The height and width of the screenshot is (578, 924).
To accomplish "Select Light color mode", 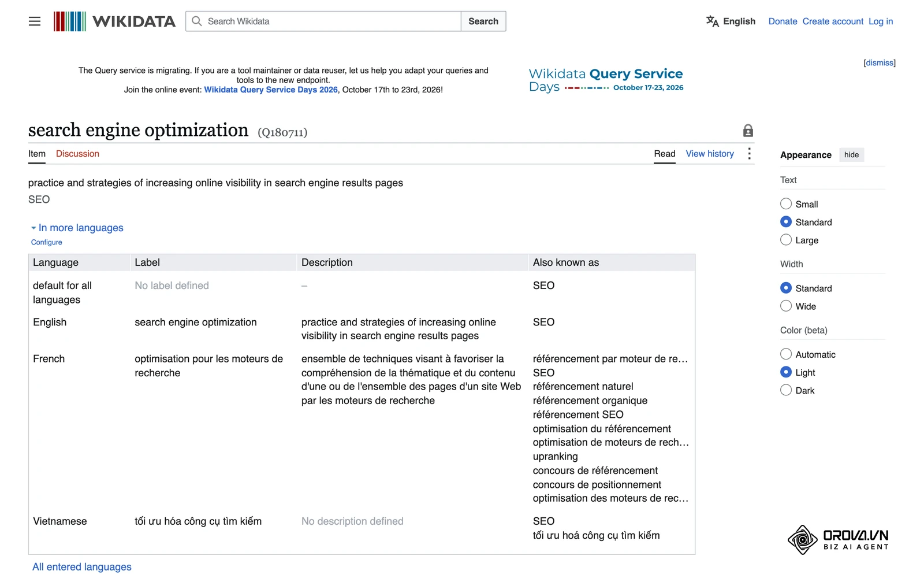I will point(786,372).
